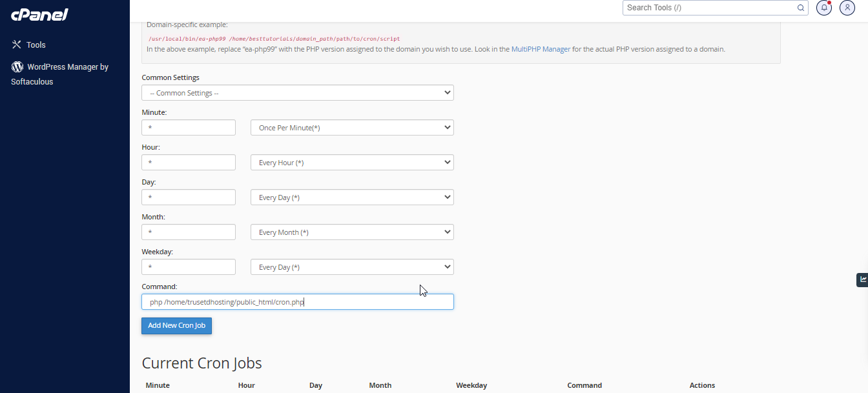Open Tools in the sidebar
Screen dimensions: 868x393
29,45
